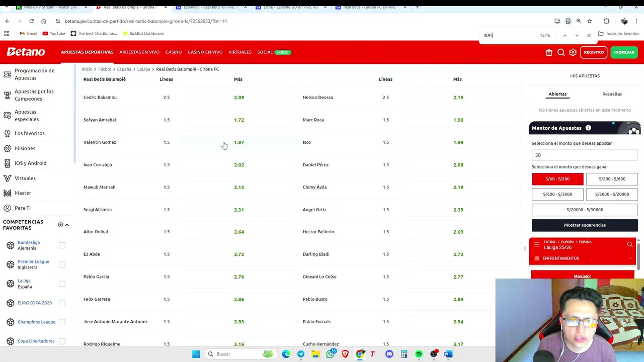Open the Misiones sidebar link
Screen dimensions: 644x362
(25, 148)
